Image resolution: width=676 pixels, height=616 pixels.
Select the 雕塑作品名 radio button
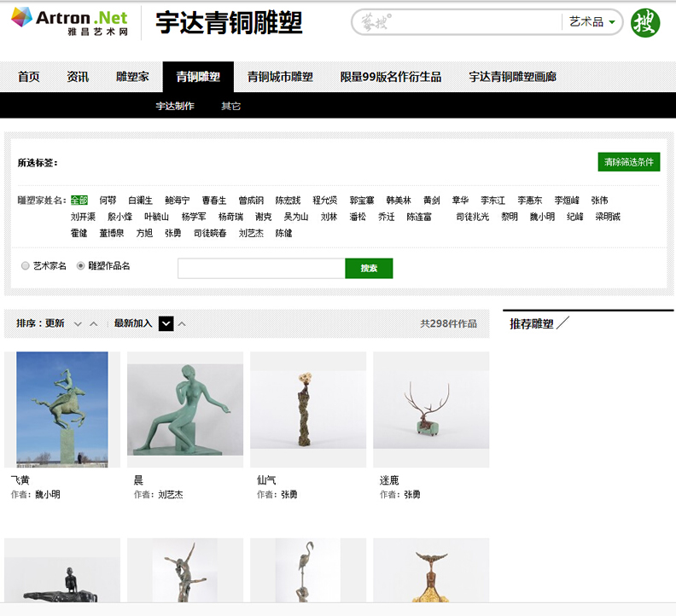coord(81,266)
